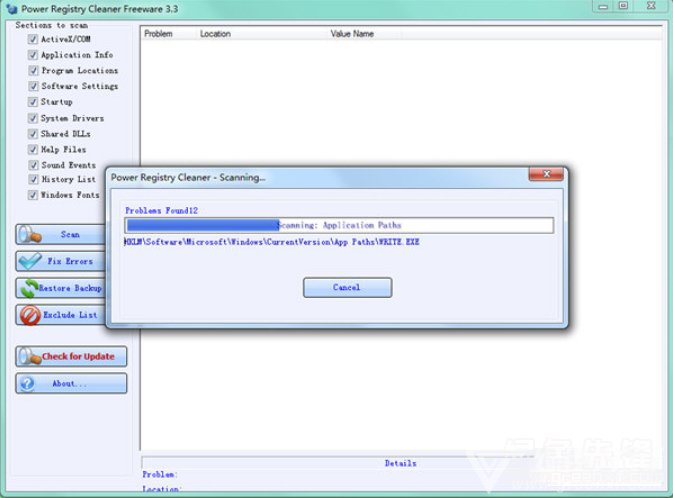The width and height of the screenshot is (673, 498).
Task: Click the Details heading text
Action: (x=400, y=463)
